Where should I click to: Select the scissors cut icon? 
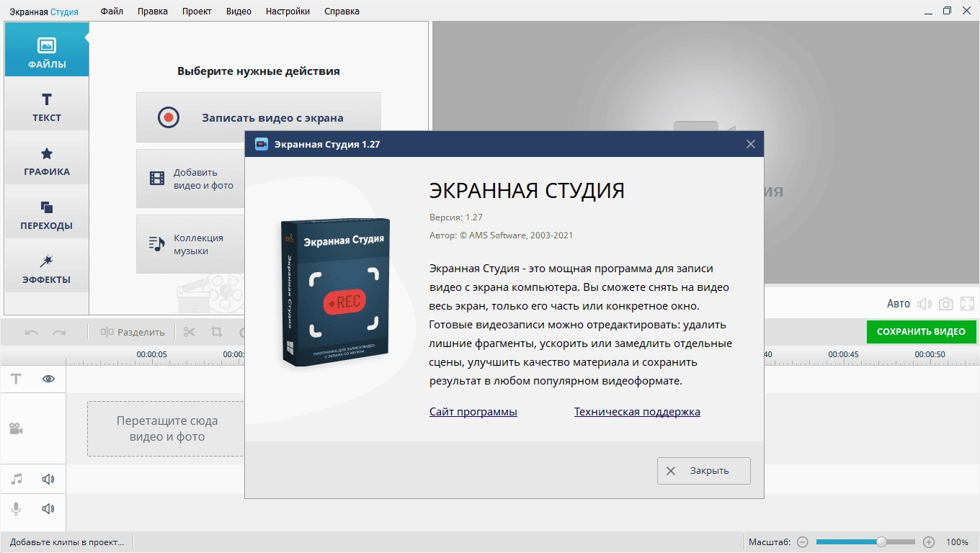click(x=190, y=332)
